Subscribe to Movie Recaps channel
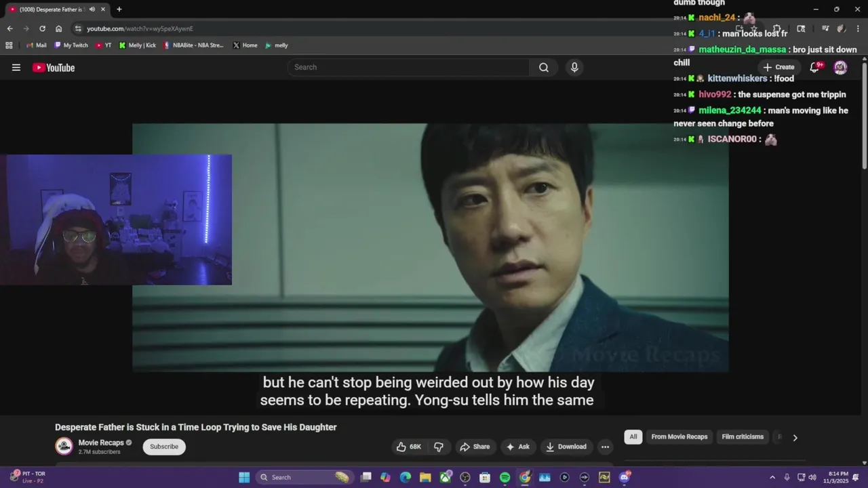 coord(164,447)
